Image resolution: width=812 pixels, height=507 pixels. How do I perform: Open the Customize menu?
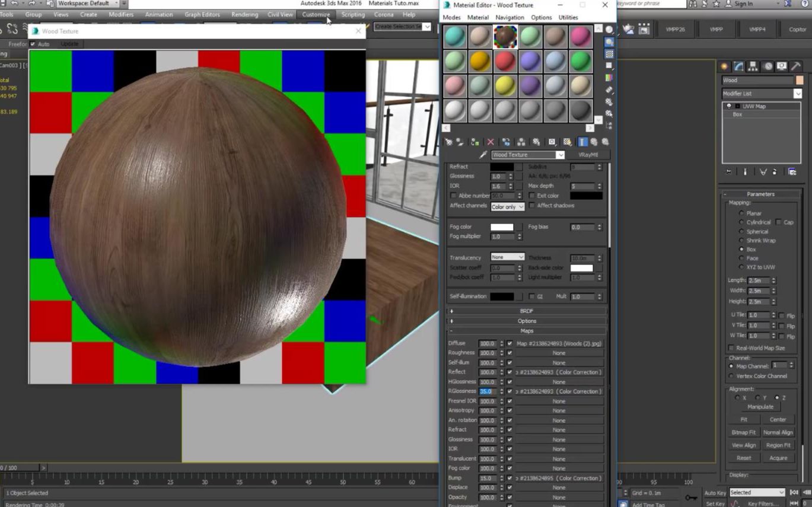click(316, 14)
